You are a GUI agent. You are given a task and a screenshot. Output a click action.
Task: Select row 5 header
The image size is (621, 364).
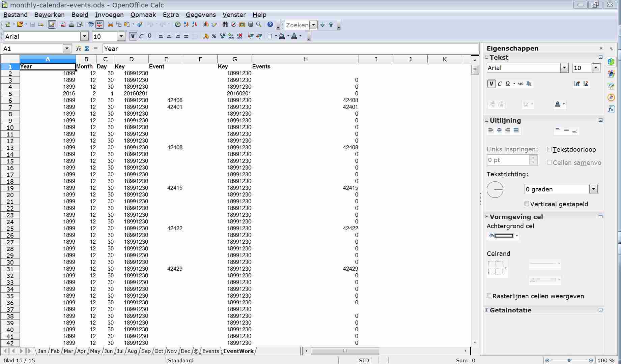(x=10, y=94)
